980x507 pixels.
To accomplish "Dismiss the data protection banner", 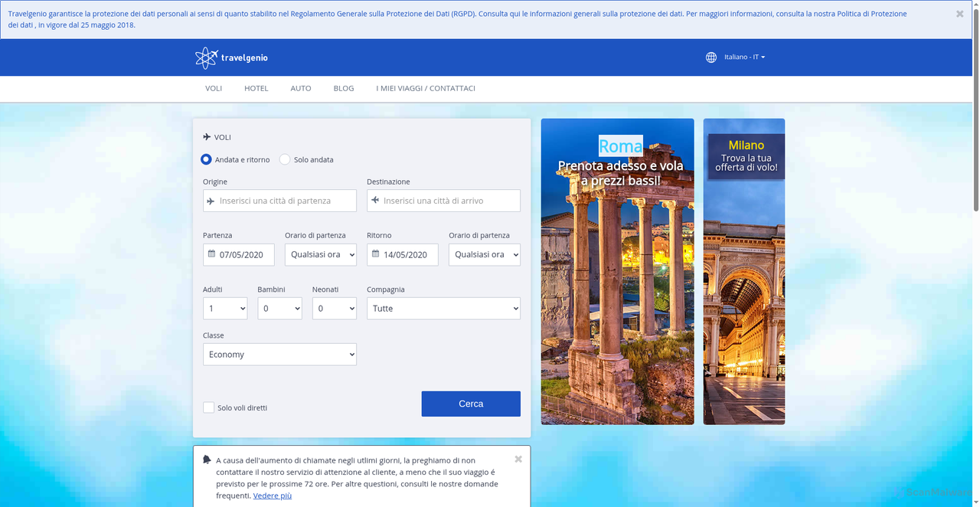I will tap(959, 14).
